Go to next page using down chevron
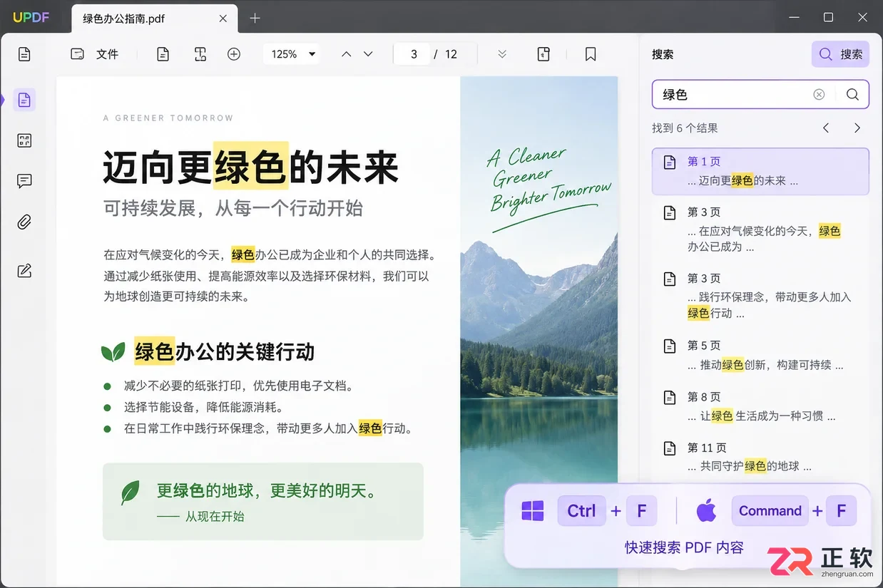883x588 pixels. pyautogui.click(x=368, y=54)
